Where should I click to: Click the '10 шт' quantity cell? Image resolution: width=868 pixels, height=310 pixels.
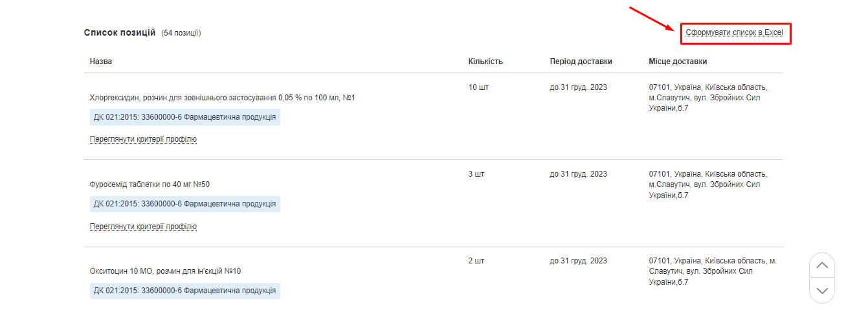478,87
